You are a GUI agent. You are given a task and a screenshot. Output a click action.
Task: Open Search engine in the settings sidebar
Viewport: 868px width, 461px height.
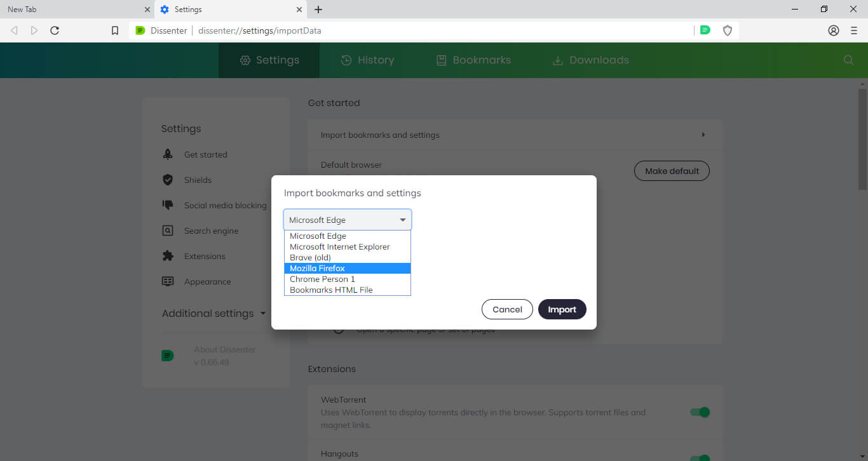point(211,230)
